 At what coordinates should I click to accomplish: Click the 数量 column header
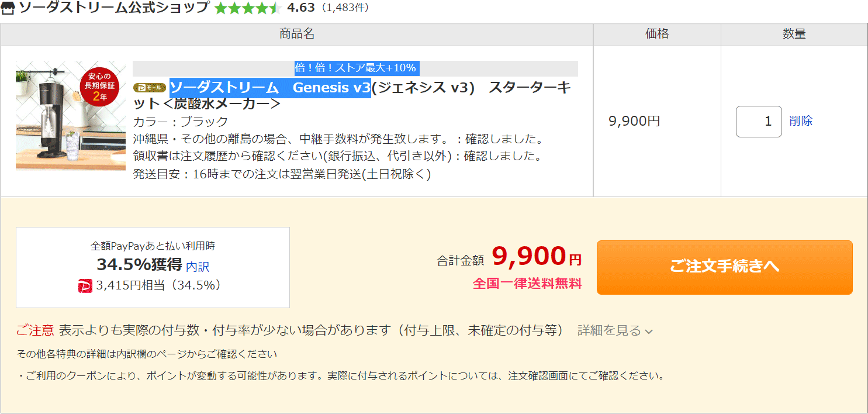(794, 34)
